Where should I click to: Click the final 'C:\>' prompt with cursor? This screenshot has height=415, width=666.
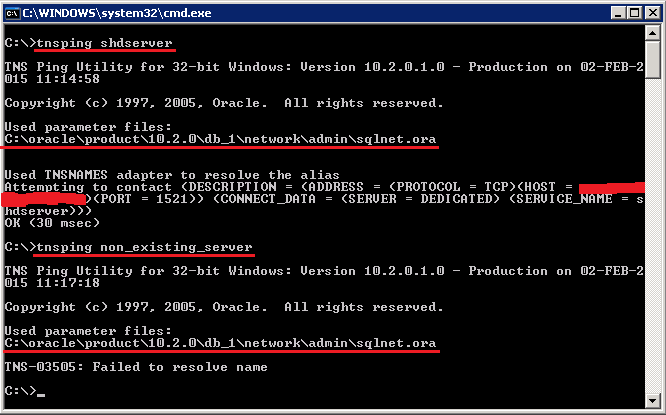(25, 391)
